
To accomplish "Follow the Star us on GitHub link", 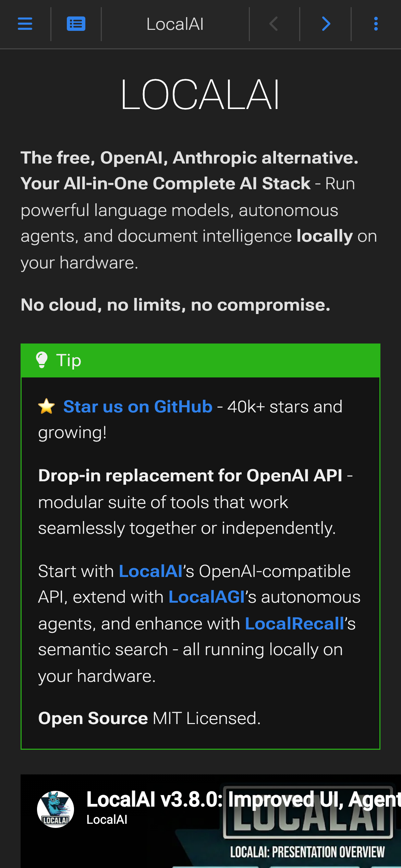I will [x=138, y=407].
